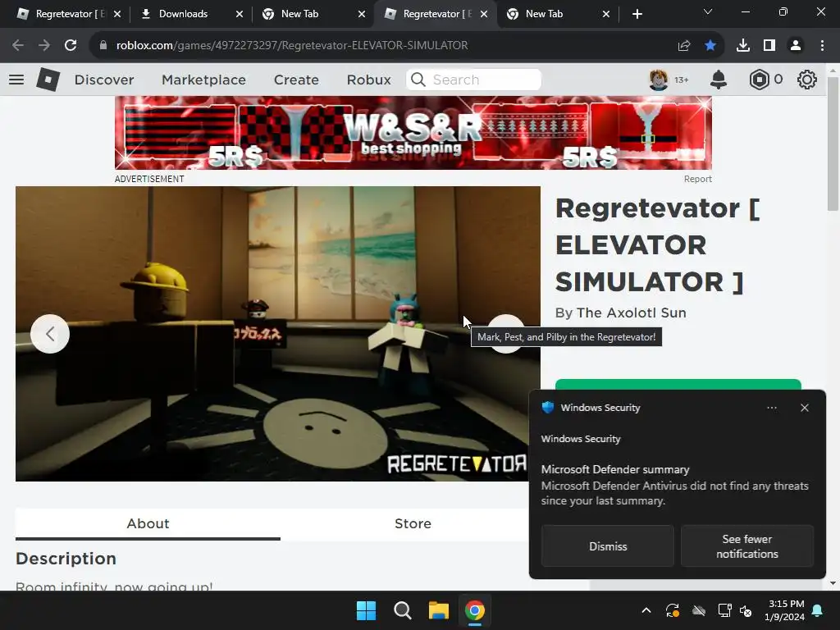The image size is (840, 630).
Task: View site information lock icon
Action: click(103, 45)
